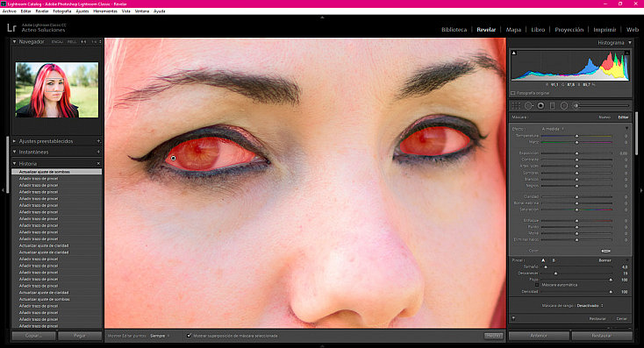644x348 pixels.
Task: Open the Máscara de rango dropdown
Action: point(590,305)
